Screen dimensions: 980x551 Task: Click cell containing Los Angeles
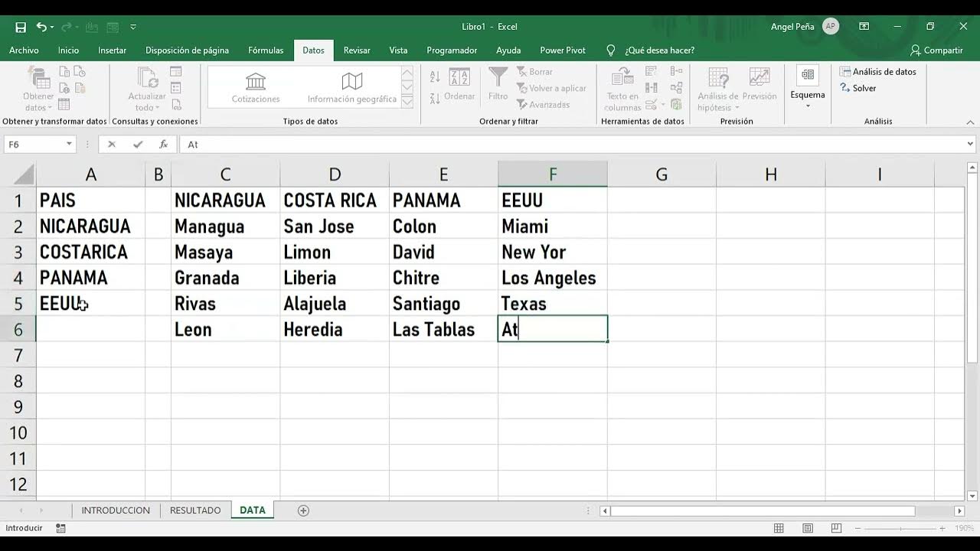point(553,278)
